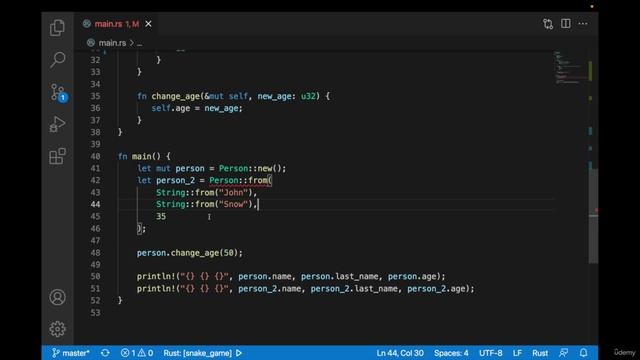Open notifications bell
This screenshot has width=640, height=360.
[584, 353]
